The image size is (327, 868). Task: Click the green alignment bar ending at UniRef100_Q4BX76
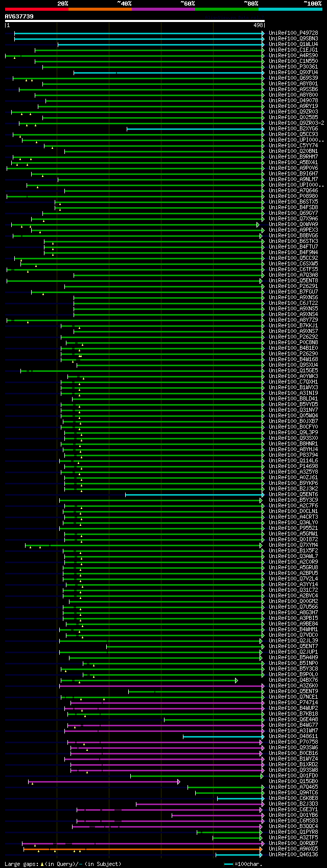coord(148,680)
